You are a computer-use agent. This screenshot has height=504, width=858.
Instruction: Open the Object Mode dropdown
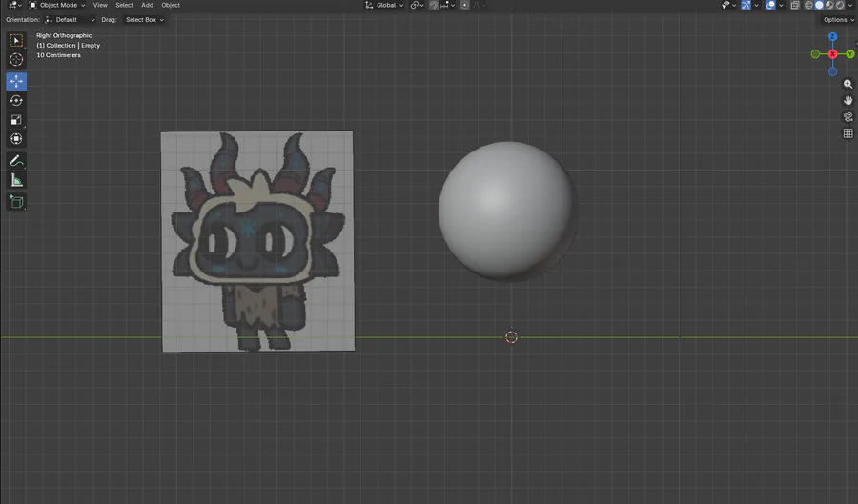click(57, 5)
